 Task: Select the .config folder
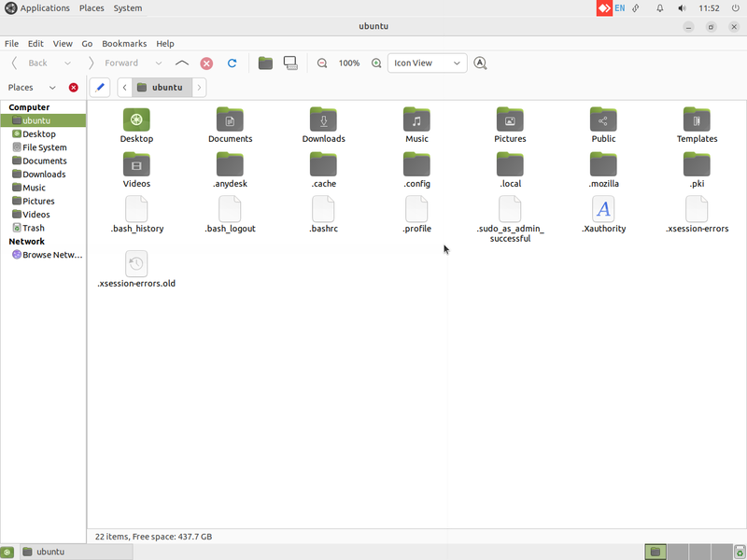click(x=416, y=170)
